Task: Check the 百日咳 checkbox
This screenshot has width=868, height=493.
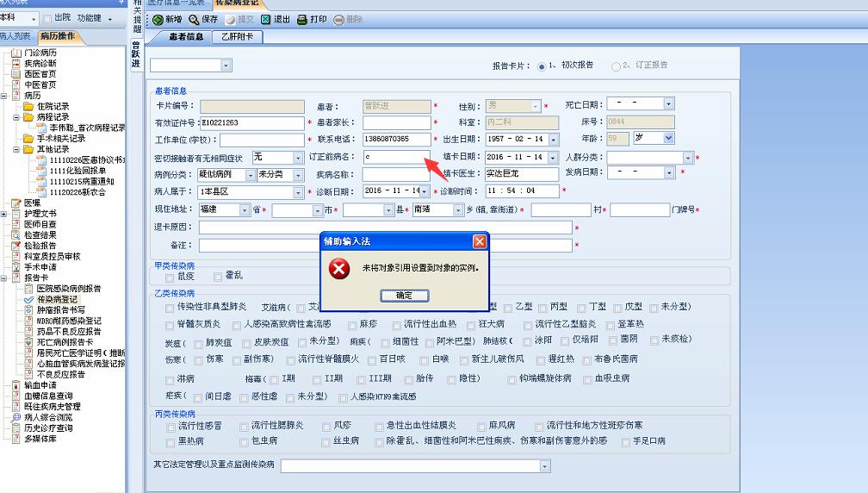Action: [372, 360]
